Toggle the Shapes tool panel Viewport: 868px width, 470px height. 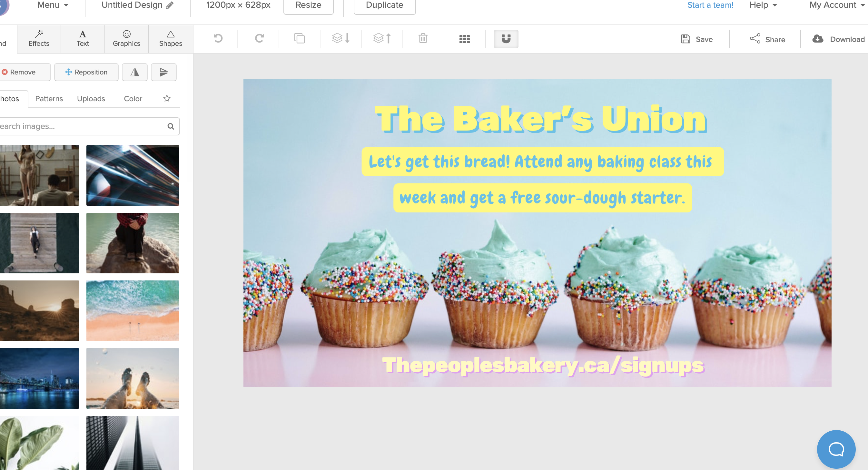coord(170,39)
